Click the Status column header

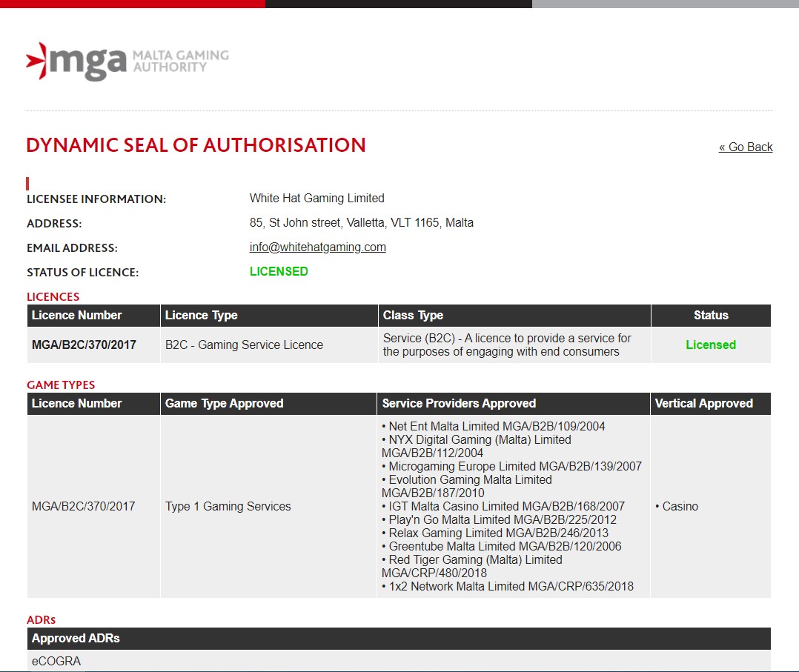tap(711, 316)
